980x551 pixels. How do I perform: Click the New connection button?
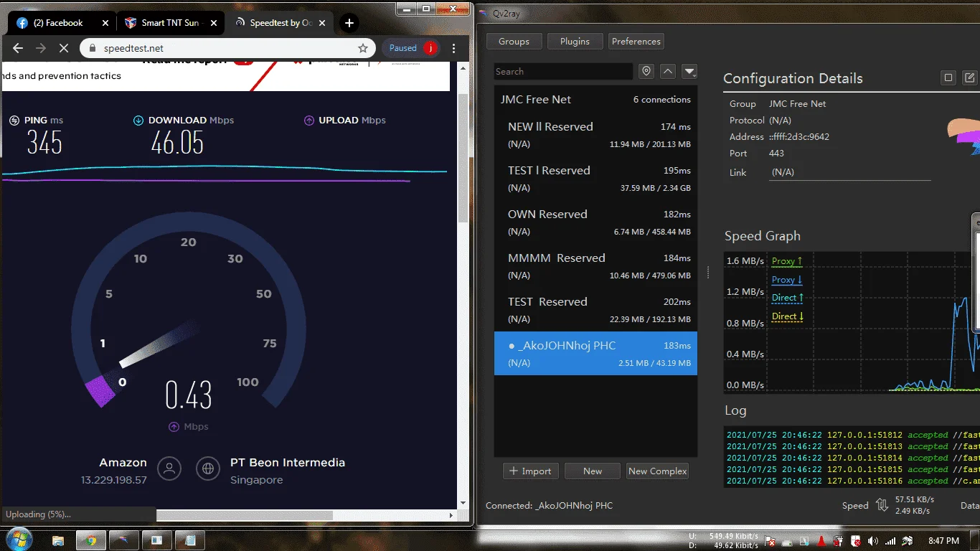pos(593,471)
